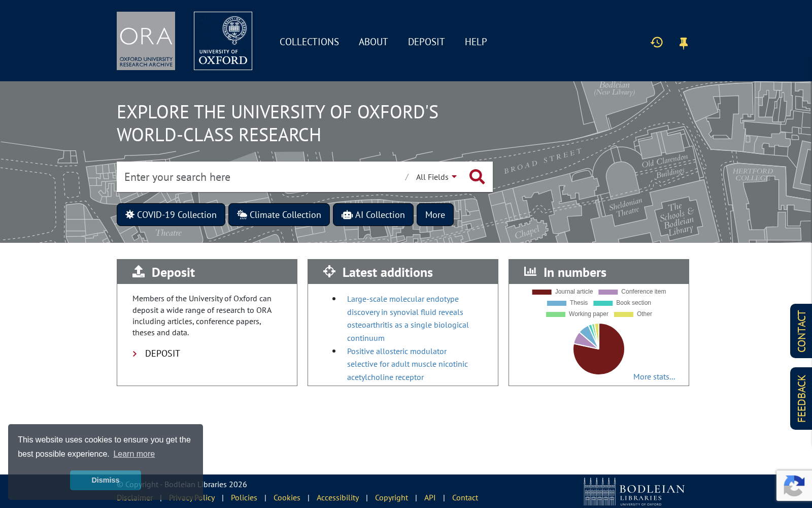Open pinned items via the pin icon
This screenshot has height=508, width=812.
[x=684, y=43]
